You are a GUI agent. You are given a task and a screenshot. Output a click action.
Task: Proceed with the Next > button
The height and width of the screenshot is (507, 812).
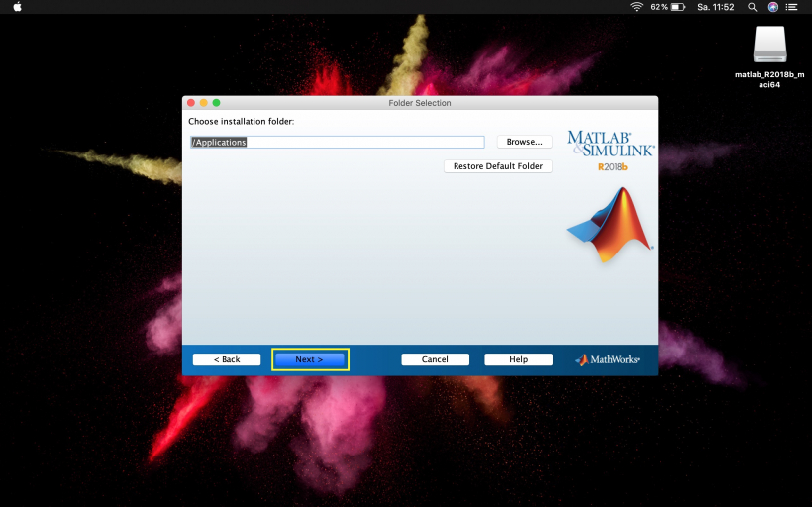pos(310,359)
